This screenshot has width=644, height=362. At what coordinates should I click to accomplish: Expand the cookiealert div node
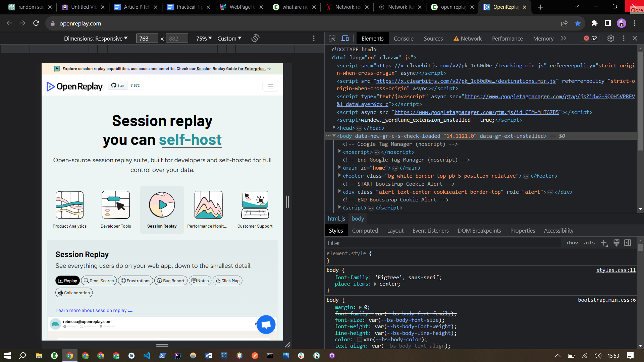tap(339, 191)
